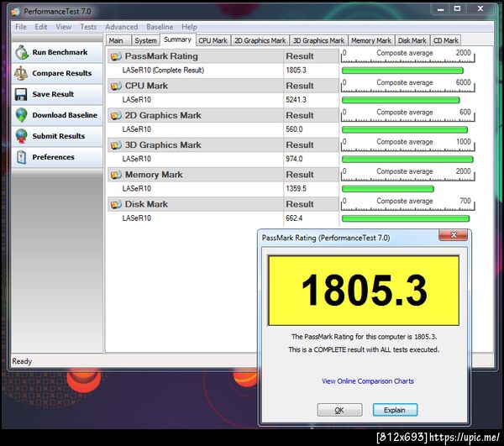Click the Run Benchmark stopwatch icon
The image size is (504, 446).
coord(22,52)
